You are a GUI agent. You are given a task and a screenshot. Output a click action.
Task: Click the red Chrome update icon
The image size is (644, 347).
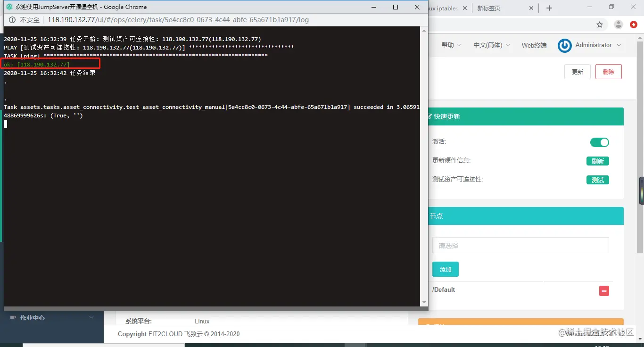(x=634, y=25)
